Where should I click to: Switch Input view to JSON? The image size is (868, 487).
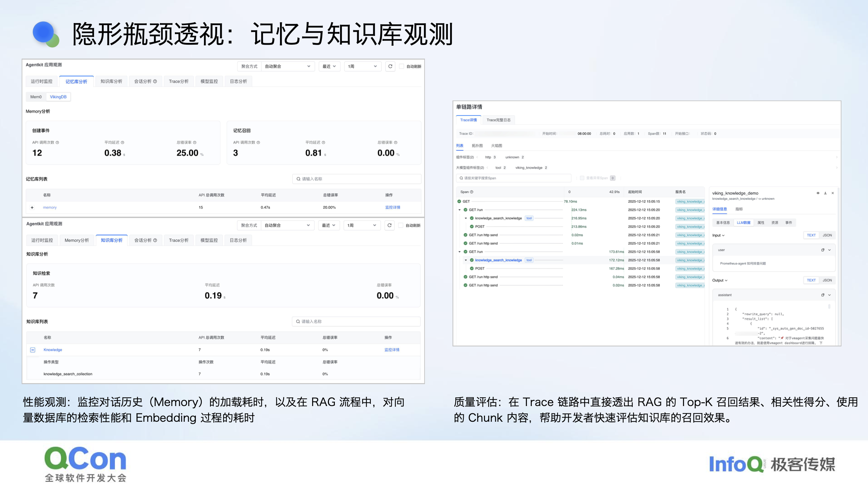[827, 235]
